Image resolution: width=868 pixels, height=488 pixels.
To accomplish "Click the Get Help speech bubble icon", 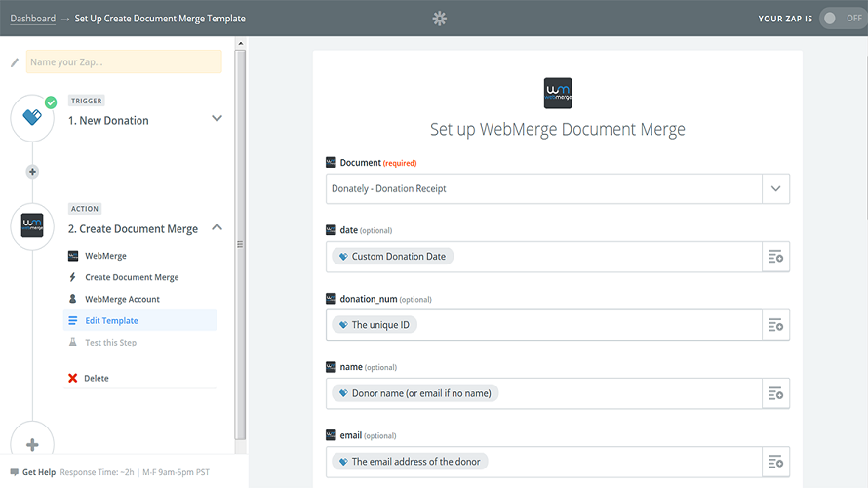I will tap(15, 472).
